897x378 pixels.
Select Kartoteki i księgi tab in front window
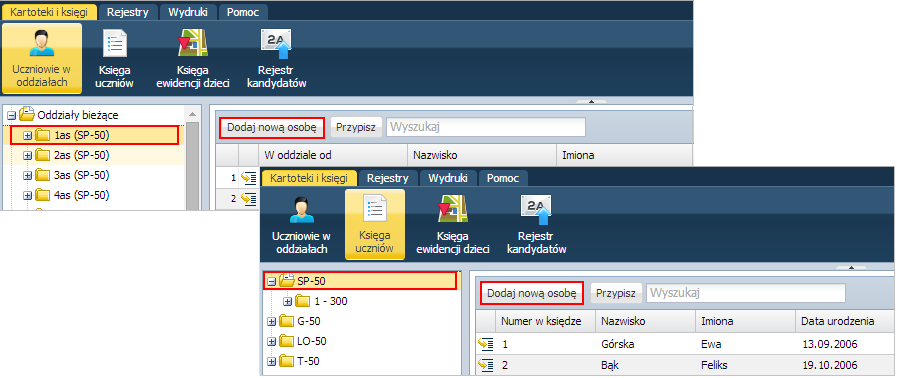tap(309, 178)
